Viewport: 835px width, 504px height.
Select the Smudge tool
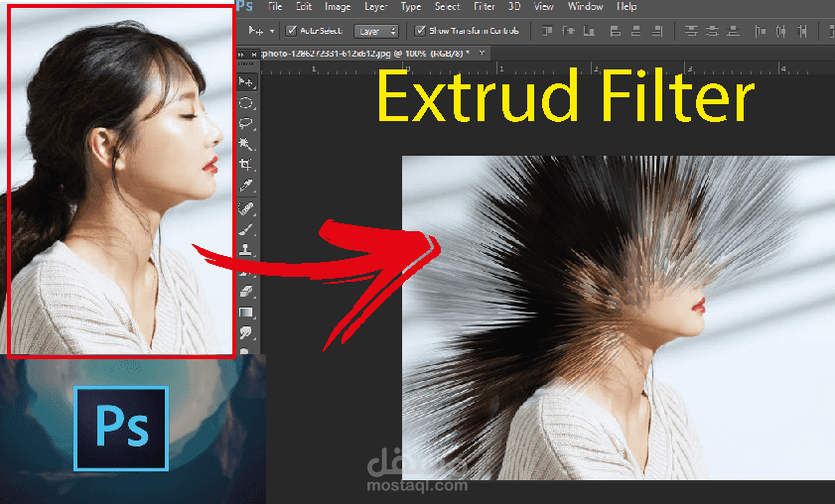tap(246, 333)
